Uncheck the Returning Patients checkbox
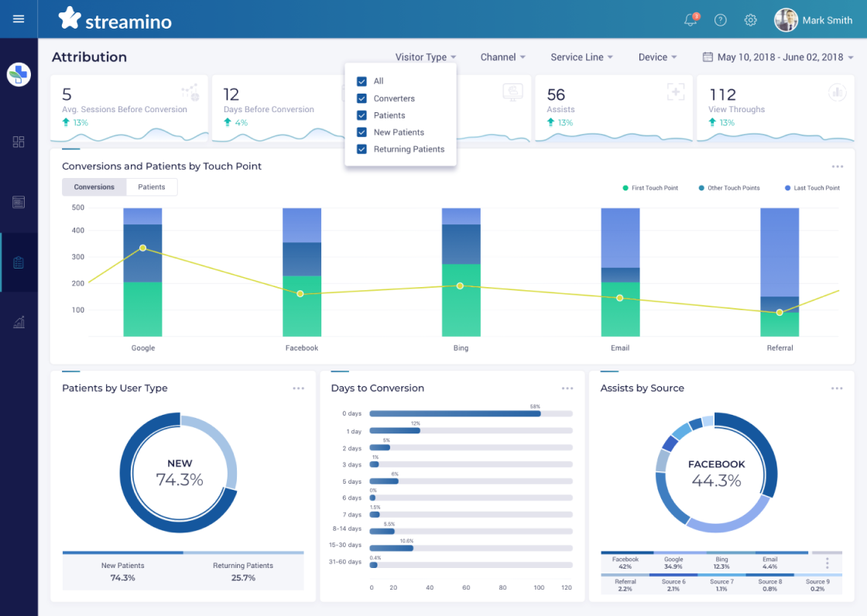 pyautogui.click(x=362, y=149)
